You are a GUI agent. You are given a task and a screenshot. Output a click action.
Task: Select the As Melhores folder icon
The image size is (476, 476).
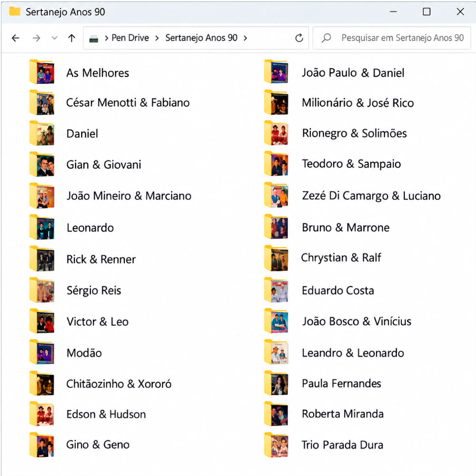click(42, 72)
